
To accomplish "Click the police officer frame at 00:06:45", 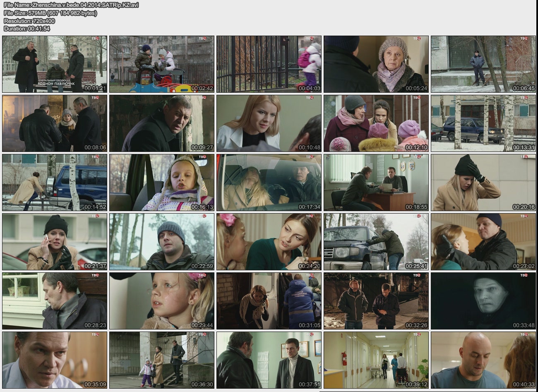I will 483,64.
